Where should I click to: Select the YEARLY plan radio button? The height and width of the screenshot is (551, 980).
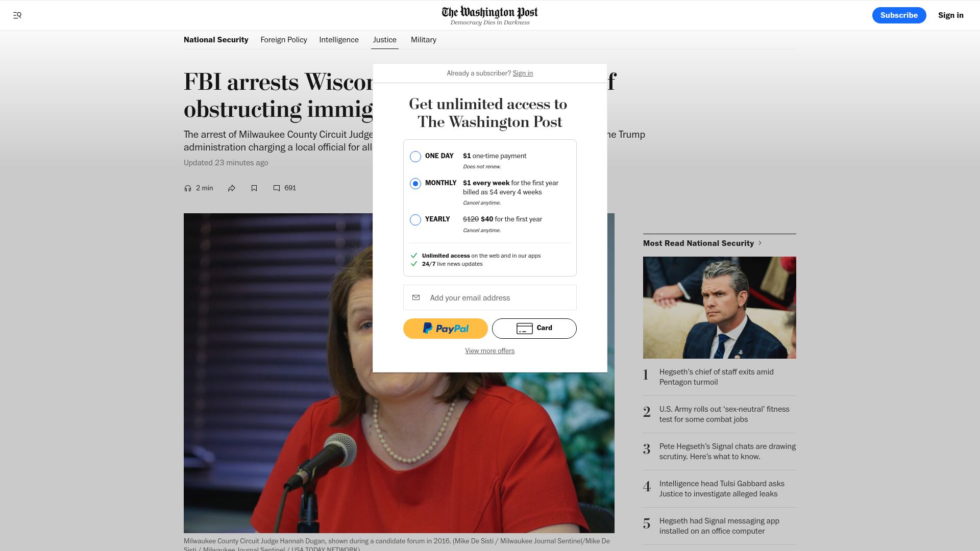(415, 220)
